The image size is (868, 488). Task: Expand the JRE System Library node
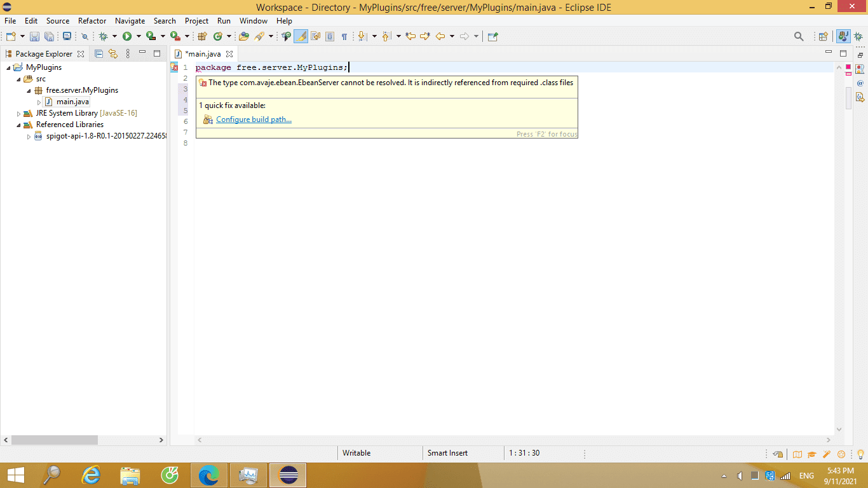(19, 113)
